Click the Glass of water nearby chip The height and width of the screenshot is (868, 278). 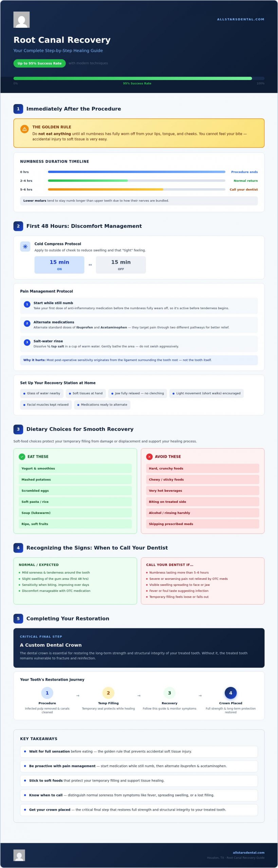point(42,394)
